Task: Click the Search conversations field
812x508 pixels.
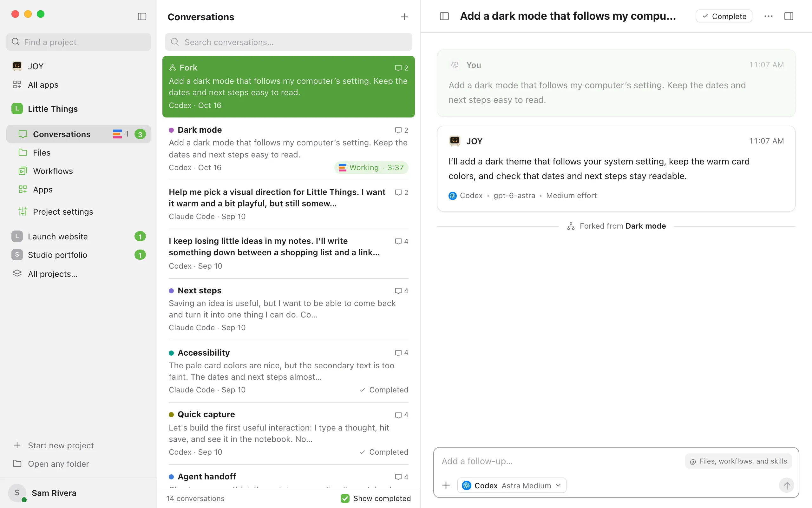Action: (x=289, y=42)
